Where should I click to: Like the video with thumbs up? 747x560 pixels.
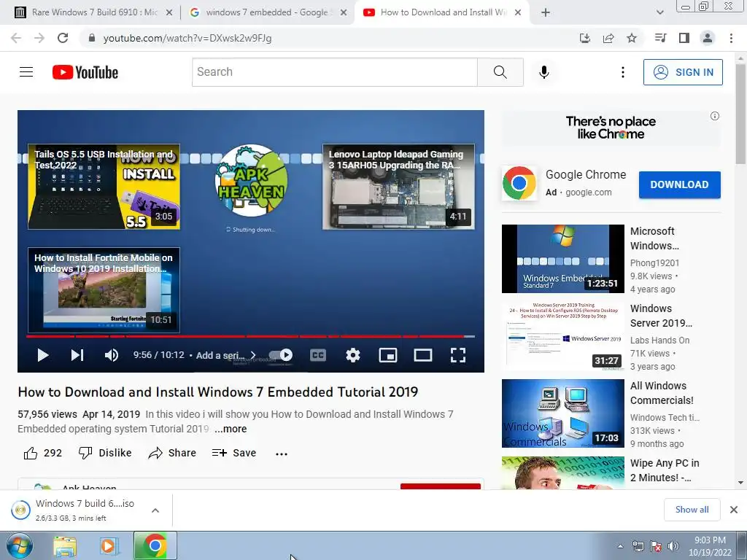42,453
